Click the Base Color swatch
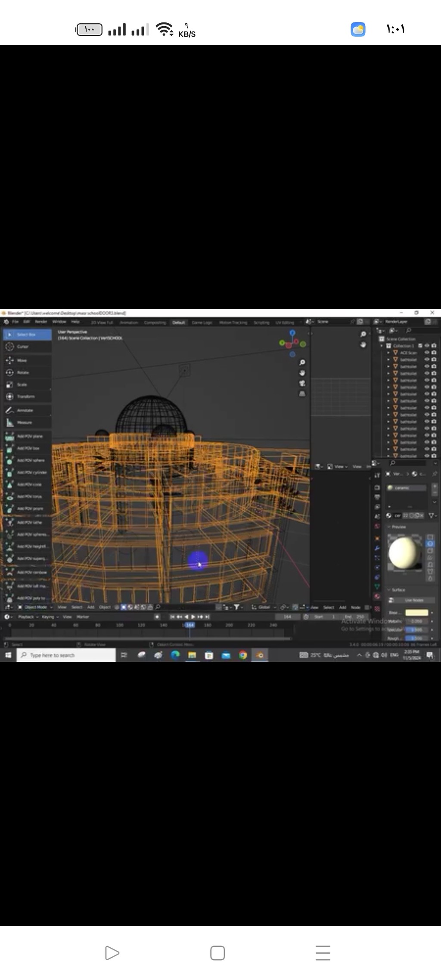This screenshot has width=441, height=980. [416, 613]
